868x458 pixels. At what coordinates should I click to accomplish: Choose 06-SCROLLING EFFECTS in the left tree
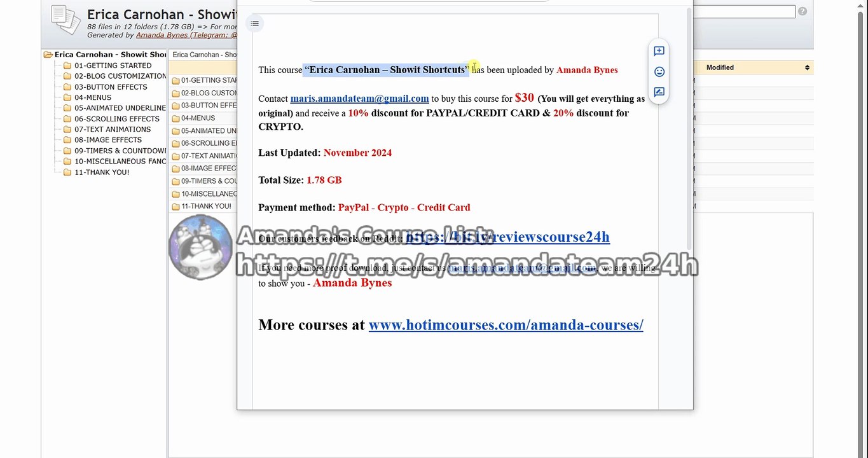[117, 119]
